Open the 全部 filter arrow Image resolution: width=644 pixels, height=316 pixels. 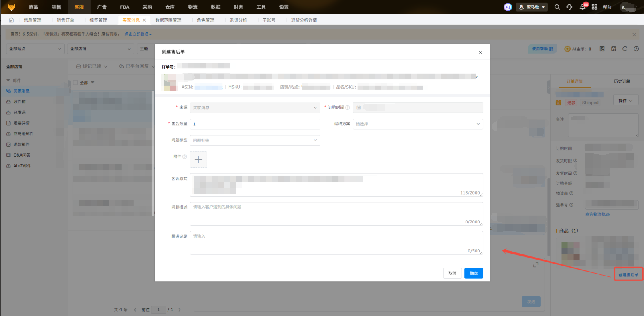pos(93,83)
